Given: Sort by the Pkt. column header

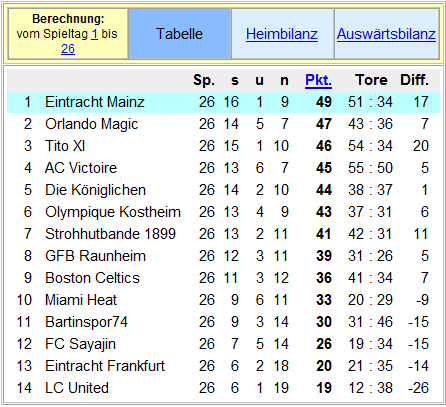Looking at the screenshot, I should pos(318,80).
